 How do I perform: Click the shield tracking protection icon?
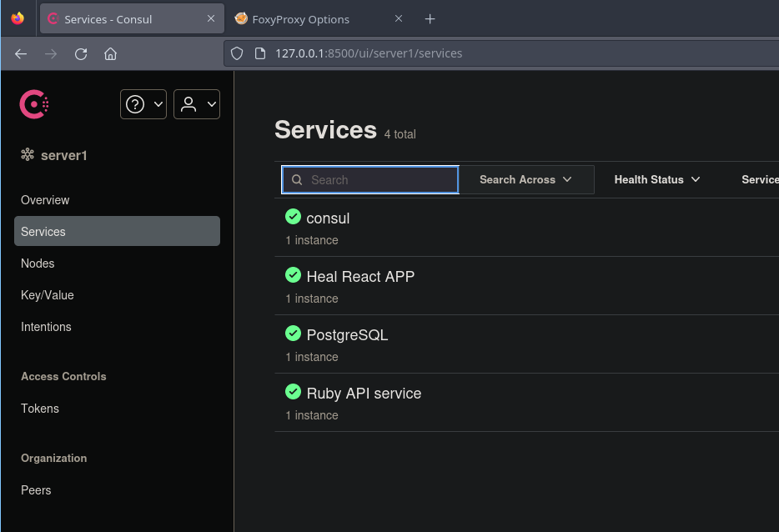(x=237, y=53)
